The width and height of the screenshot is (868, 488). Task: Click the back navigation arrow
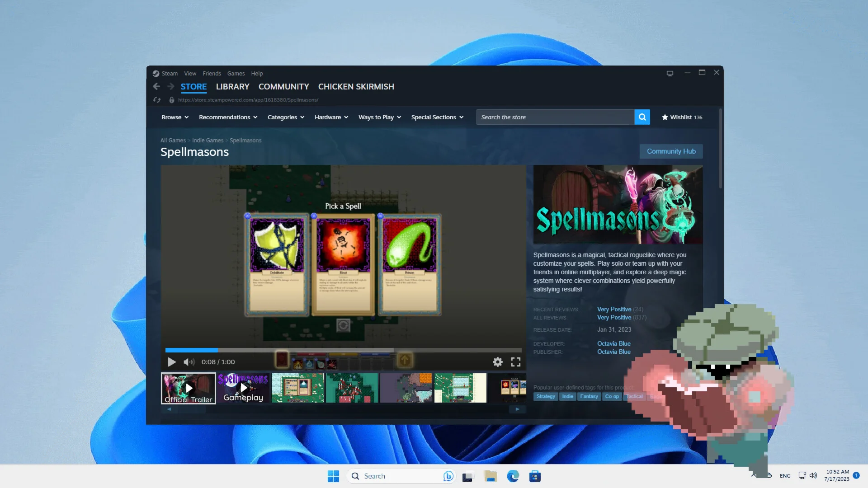(x=156, y=86)
